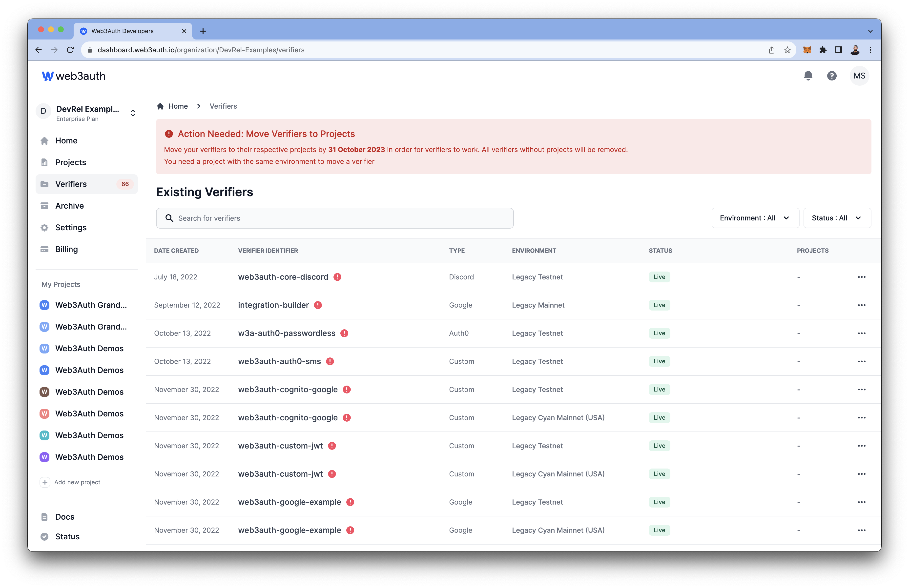This screenshot has height=588, width=909.
Task: Click the July 18, 2022 date cell
Action: [x=176, y=277]
